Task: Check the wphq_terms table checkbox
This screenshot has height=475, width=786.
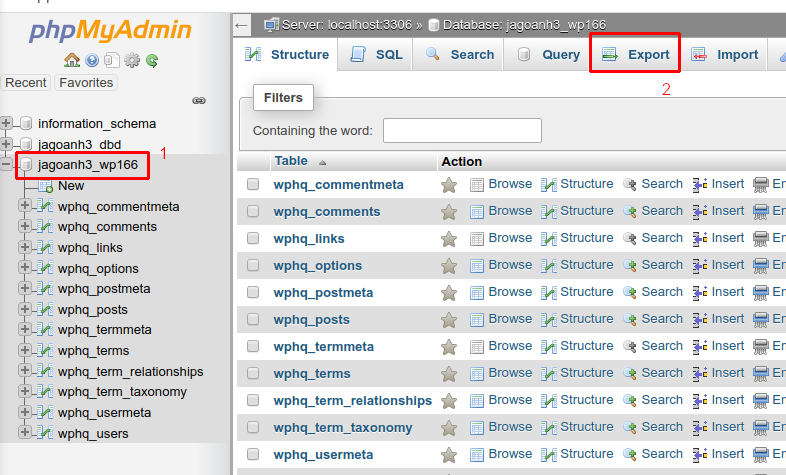Action: point(253,374)
